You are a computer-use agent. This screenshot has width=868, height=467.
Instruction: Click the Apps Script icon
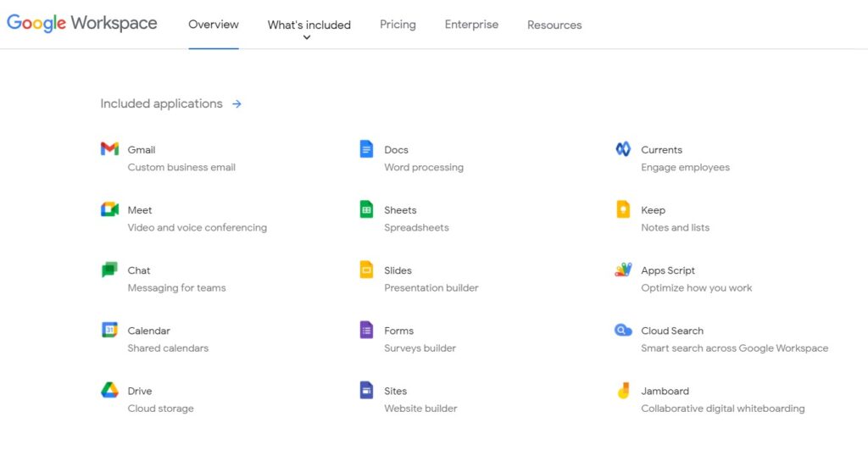pos(623,270)
